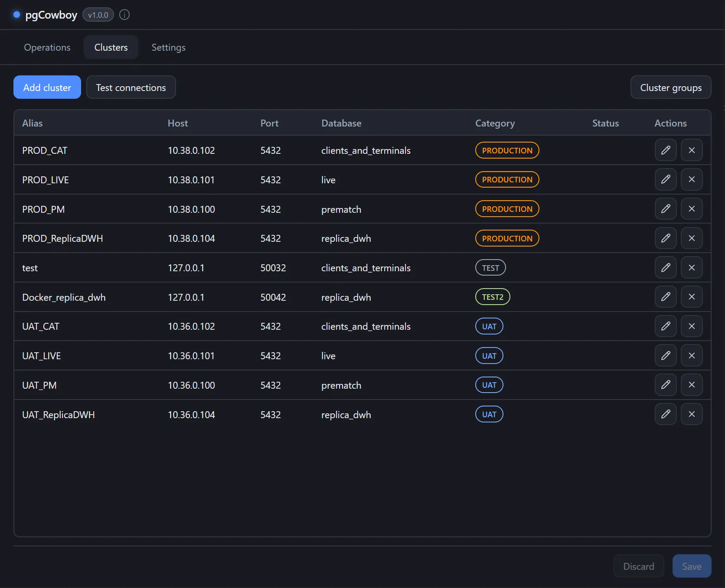Click host 10.36.0.104
Viewport: 725px width, 588px height.
point(191,415)
